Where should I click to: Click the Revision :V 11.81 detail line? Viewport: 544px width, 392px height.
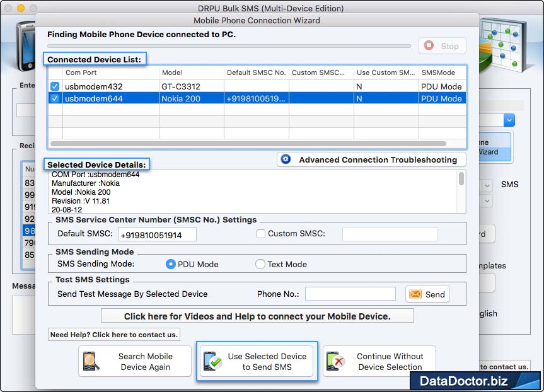coord(81,201)
